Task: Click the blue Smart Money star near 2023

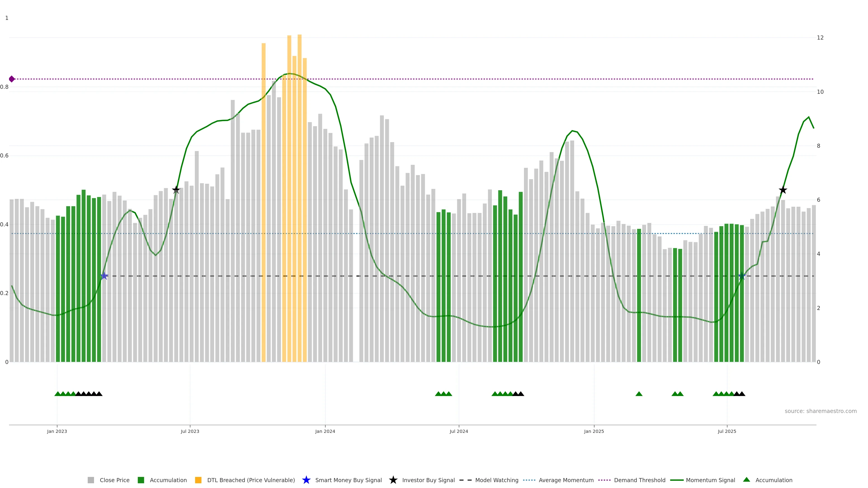Action: [x=104, y=276]
